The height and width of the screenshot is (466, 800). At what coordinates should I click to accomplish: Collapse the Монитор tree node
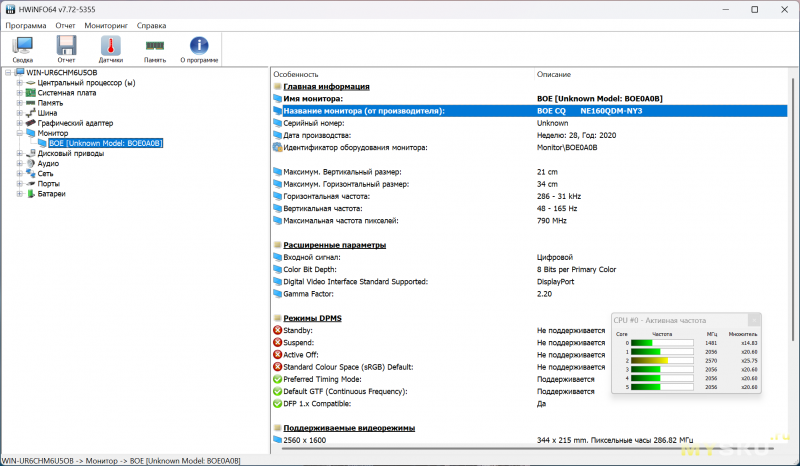(x=19, y=133)
